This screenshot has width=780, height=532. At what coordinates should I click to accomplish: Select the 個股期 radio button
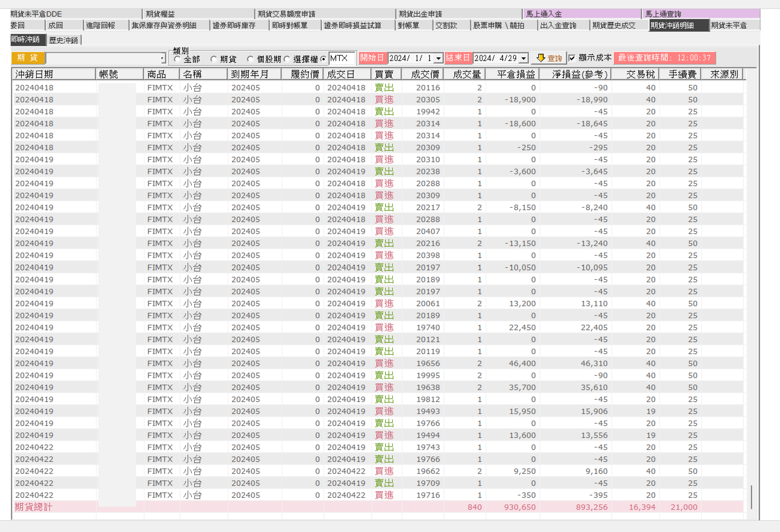(x=250, y=59)
